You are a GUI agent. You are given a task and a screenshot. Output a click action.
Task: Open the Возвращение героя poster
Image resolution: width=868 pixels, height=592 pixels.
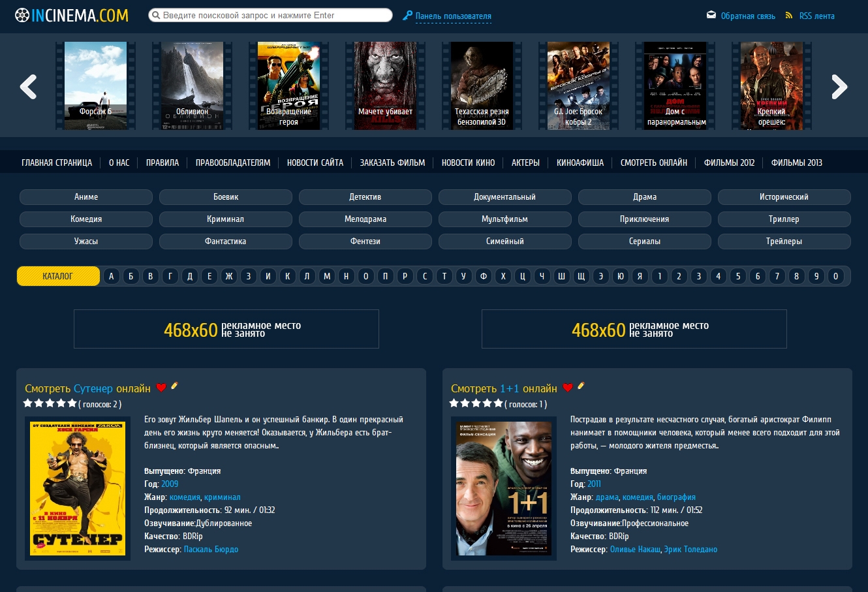(289, 86)
